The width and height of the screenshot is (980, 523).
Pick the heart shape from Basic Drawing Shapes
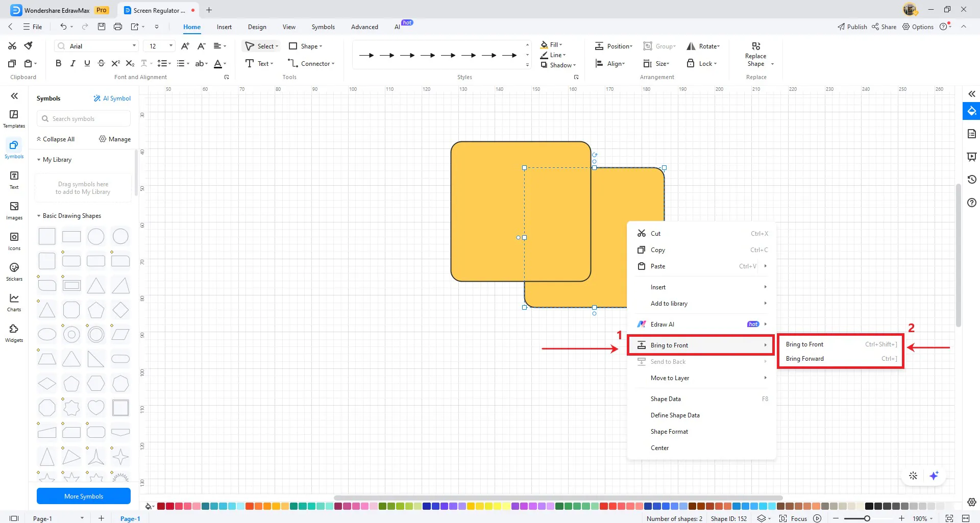pos(96,407)
